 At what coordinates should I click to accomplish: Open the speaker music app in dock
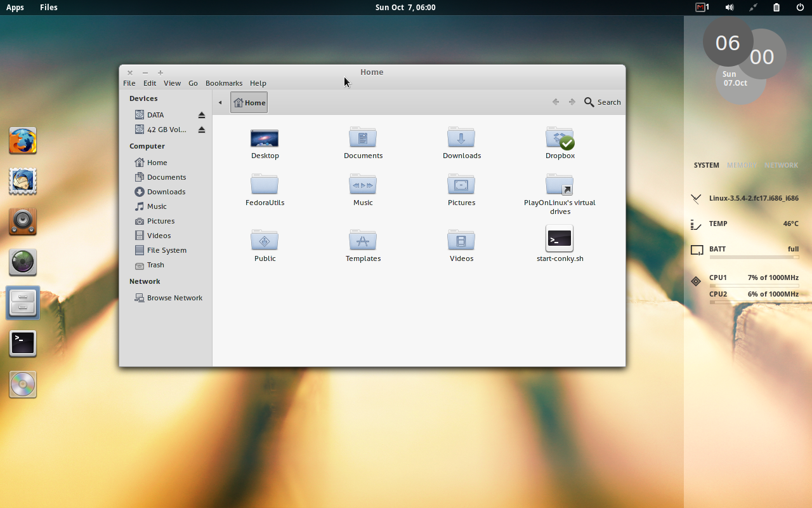[x=23, y=222]
